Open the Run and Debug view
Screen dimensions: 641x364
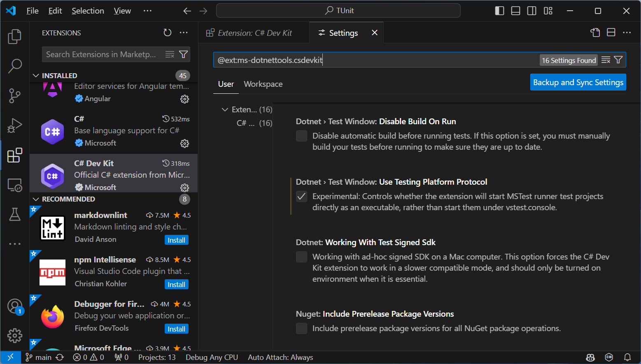[x=15, y=125]
